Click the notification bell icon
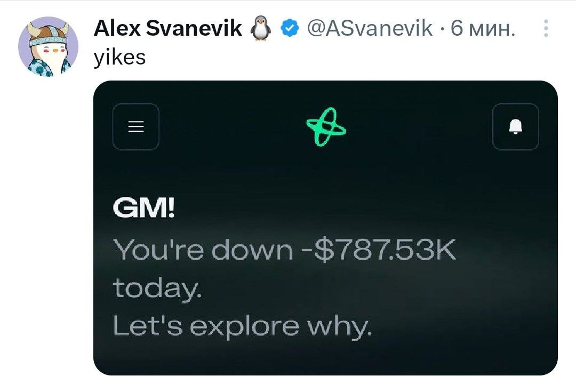The width and height of the screenshot is (576, 392). click(515, 126)
